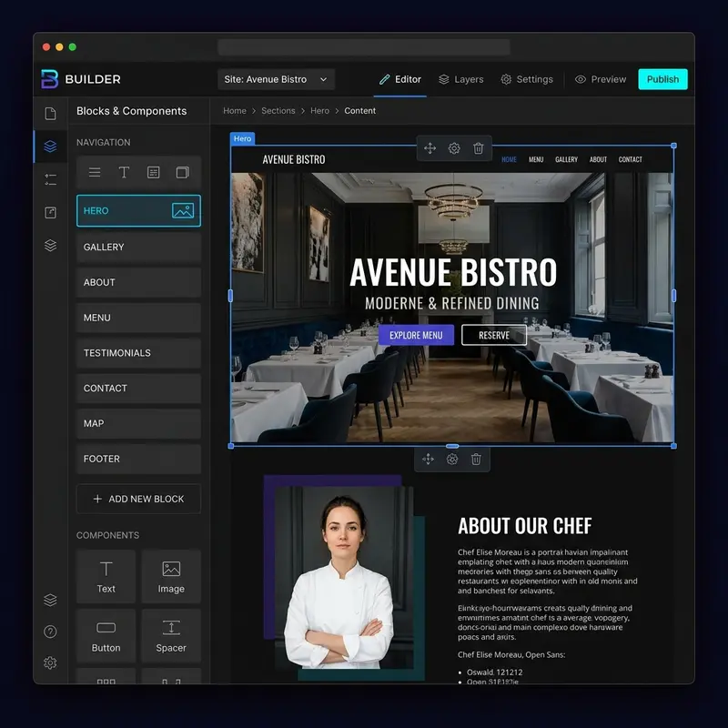Select the MAP block
Screen dimensions: 728x728
138,423
